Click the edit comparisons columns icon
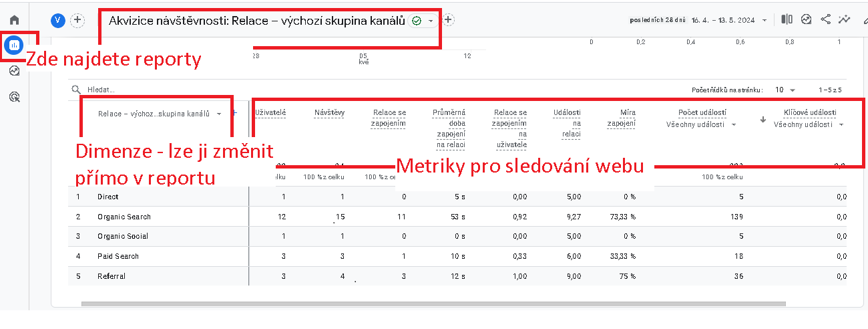The width and height of the screenshot is (868, 329). click(787, 19)
